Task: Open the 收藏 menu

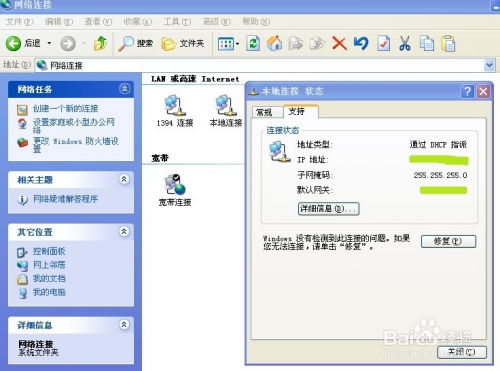Action: point(137,22)
